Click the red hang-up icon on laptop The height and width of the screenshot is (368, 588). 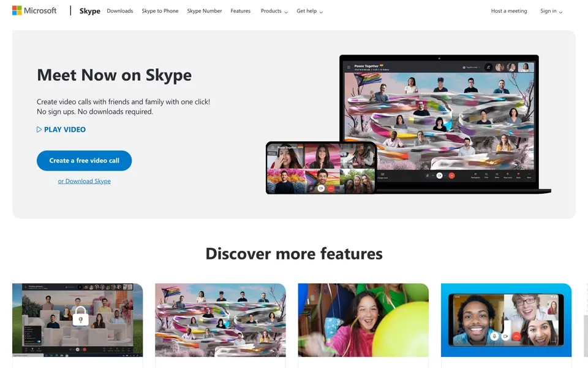[451, 175]
